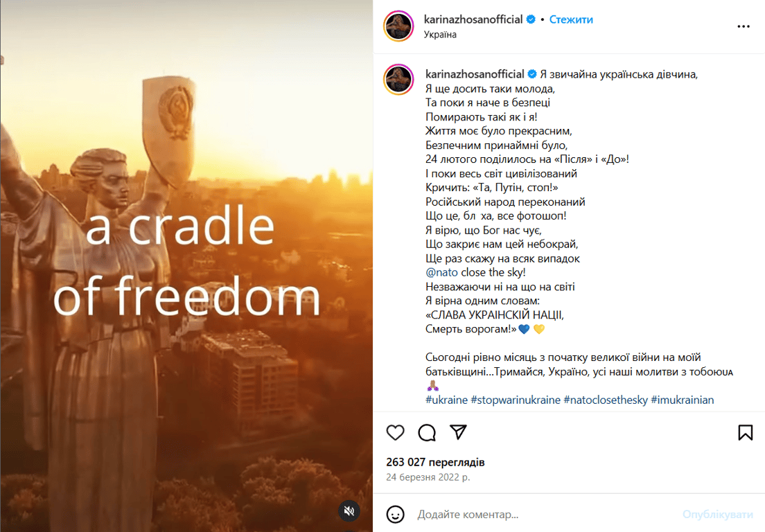
Task: Click the verified badge beside karinazhosanofficial
Action: (x=530, y=19)
